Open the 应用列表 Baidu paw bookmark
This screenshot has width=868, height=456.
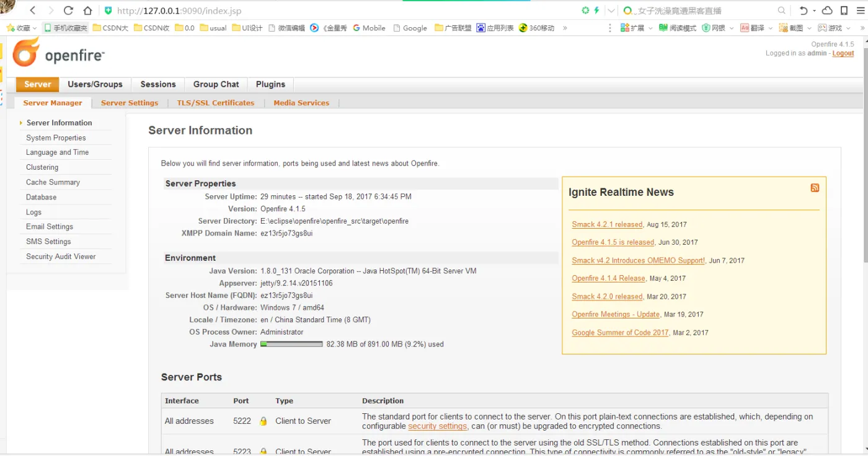click(x=495, y=28)
